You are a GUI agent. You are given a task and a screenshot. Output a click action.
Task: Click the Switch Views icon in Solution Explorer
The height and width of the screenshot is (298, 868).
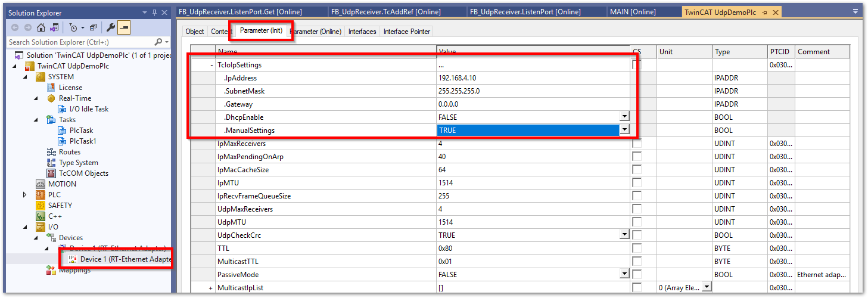click(x=54, y=27)
